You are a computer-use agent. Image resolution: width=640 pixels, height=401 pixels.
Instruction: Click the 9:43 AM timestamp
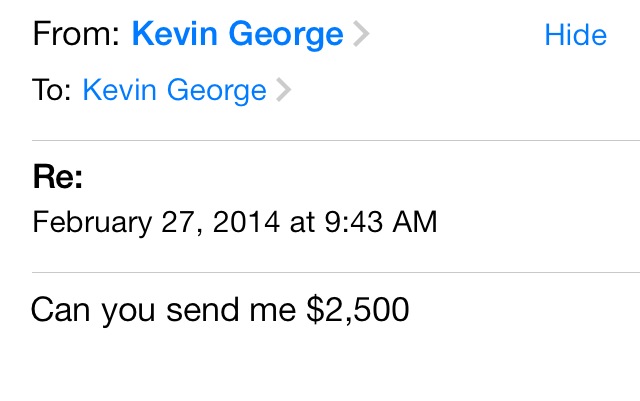pos(382,221)
